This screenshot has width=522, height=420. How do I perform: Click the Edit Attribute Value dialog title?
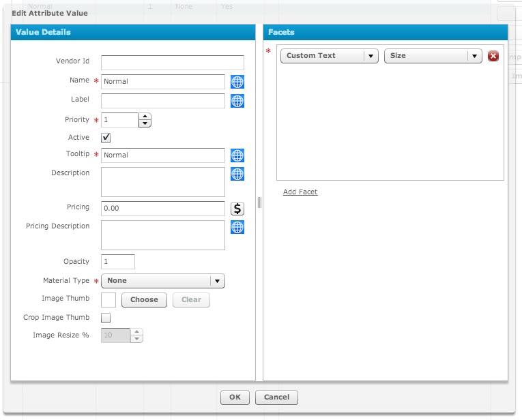click(x=50, y=14)
